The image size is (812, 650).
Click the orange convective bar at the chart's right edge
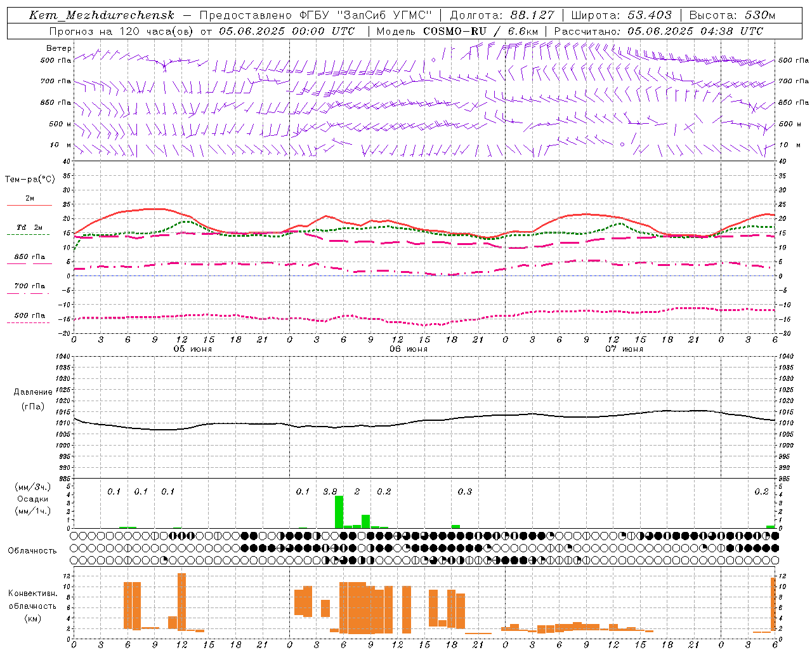point(773,604)
